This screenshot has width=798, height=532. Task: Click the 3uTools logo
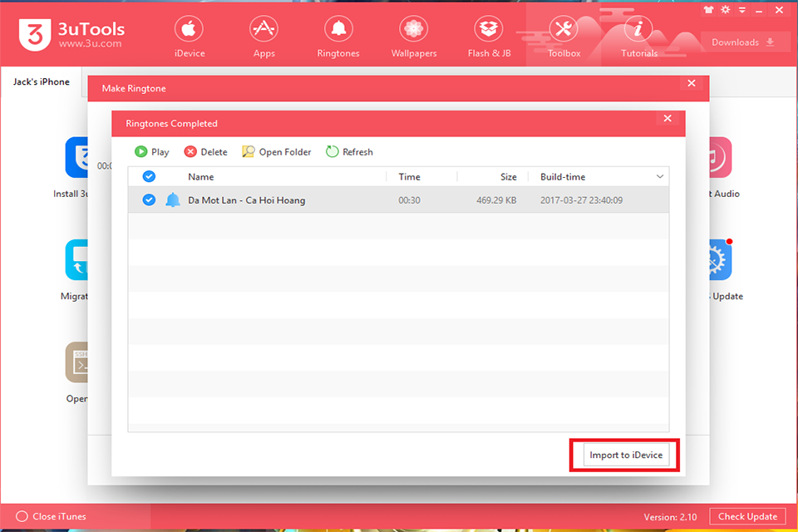pos(71,34)
